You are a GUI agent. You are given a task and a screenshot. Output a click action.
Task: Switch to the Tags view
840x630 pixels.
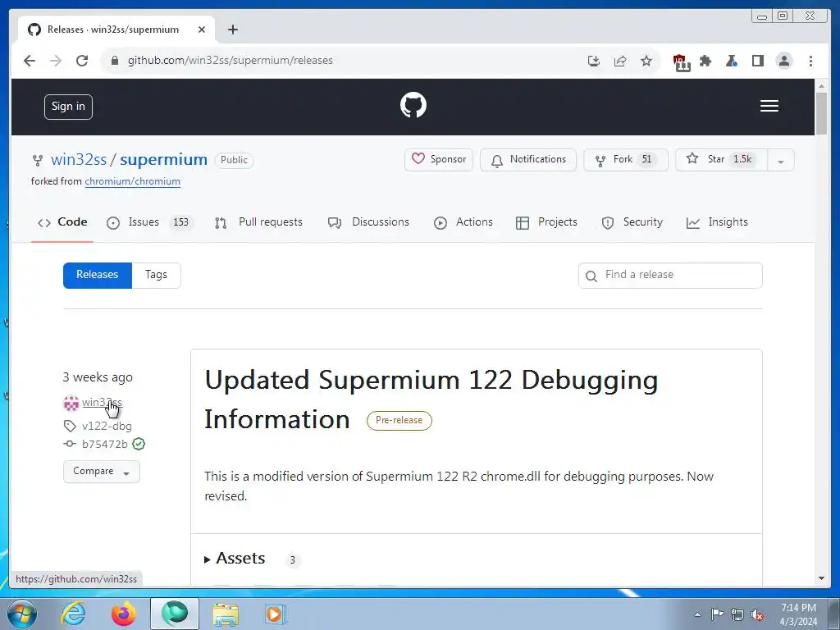click(x=157, y=276)
